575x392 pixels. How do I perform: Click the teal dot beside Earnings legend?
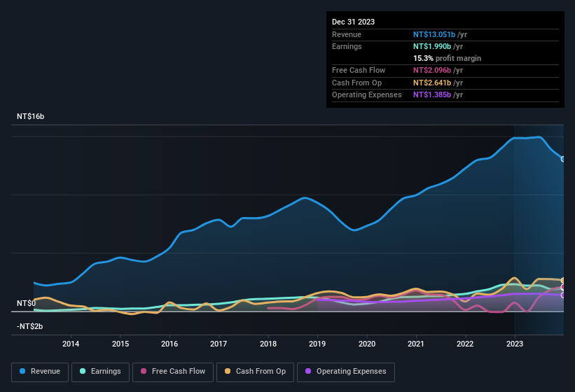click(x=83, y=372)
